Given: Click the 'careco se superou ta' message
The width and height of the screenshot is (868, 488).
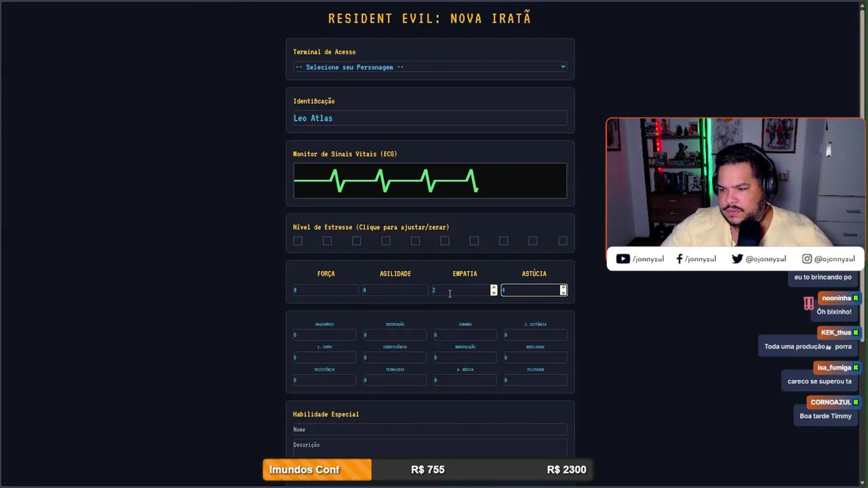Looking at the screenshot, I should coord(819,382).
